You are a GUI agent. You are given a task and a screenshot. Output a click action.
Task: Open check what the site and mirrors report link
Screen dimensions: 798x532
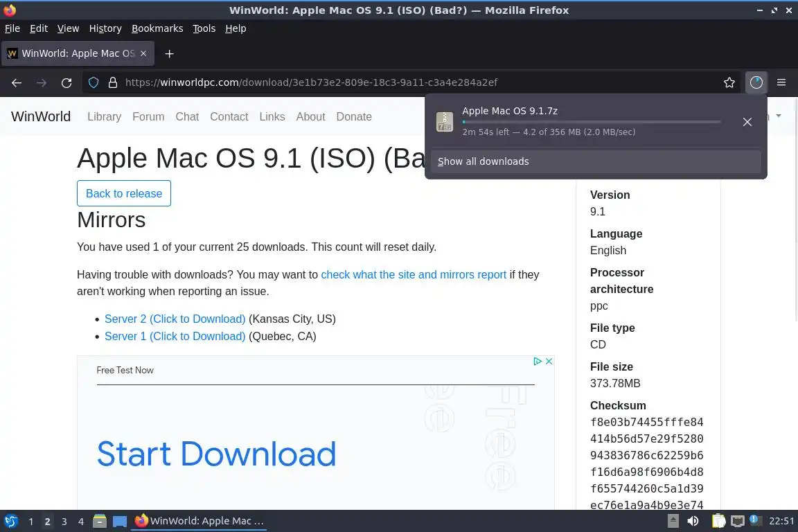click(x=414, y=274)
